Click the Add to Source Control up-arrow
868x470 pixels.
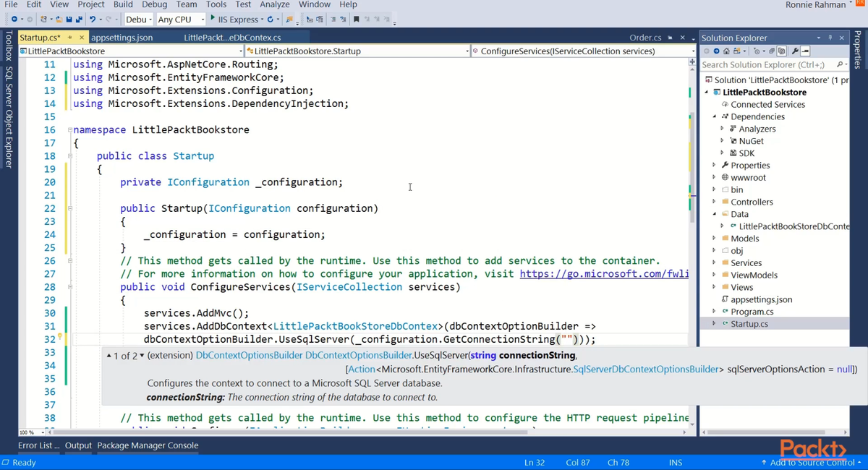[764, 463]
